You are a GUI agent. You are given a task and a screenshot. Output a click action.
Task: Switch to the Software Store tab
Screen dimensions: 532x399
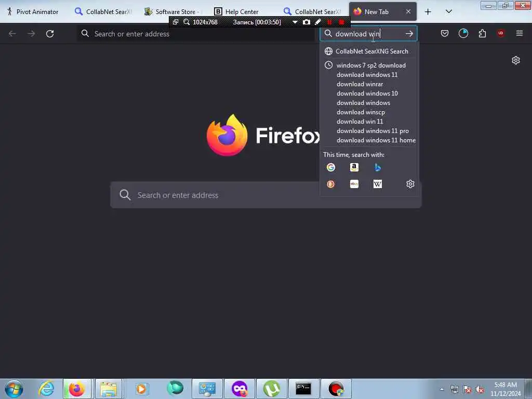(173, 11)
